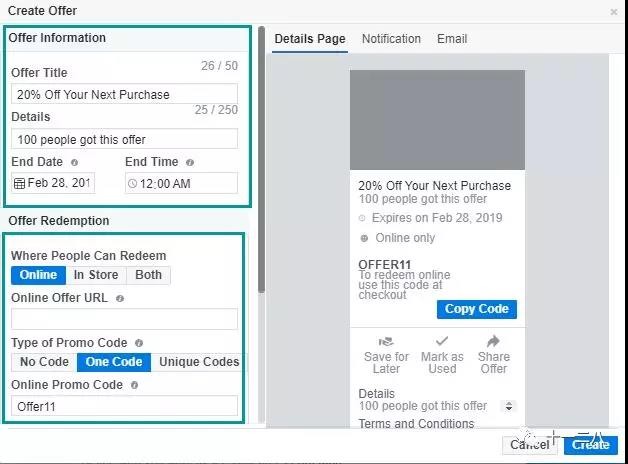The height and width of the screenshot is (464, 628).
Task: Select the In Store redemption option
Action: click(x=96, y=275)
